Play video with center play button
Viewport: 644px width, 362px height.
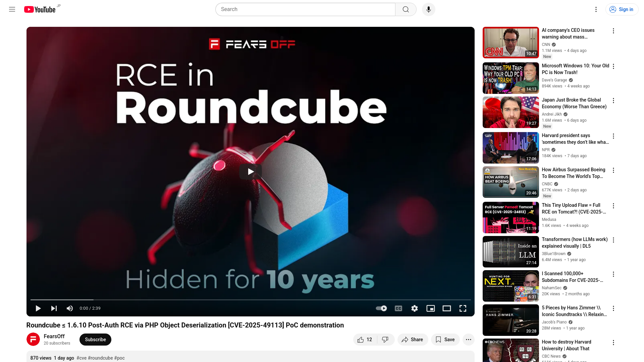point(251,172)
